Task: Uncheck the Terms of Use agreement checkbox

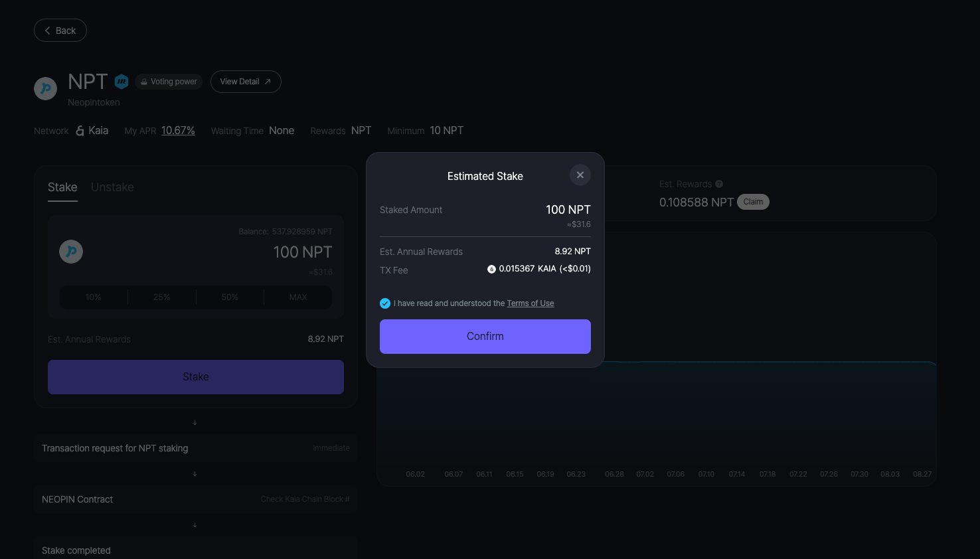Action: [x=385, y=303]
